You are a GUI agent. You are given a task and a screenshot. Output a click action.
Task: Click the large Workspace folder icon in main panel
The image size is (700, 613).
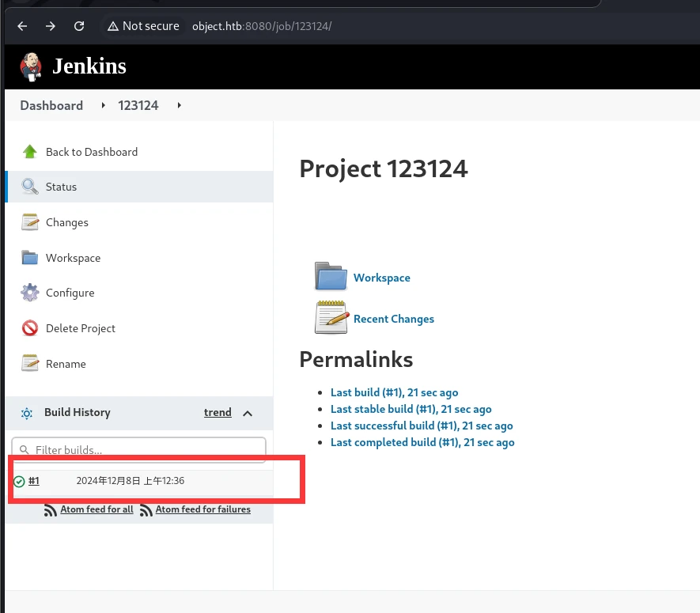[331, 276]
